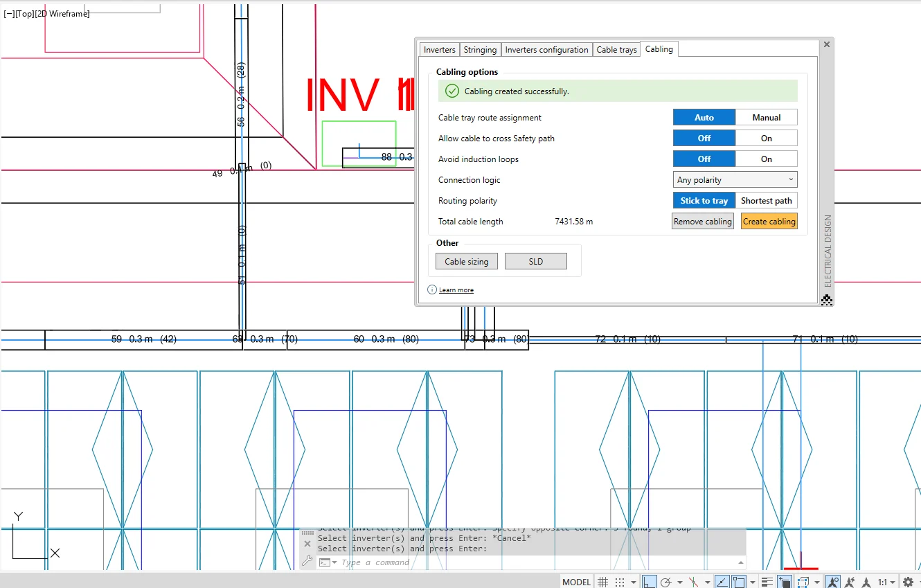
Task: Show annotation objects icon in status bar
Action: (832, 582)
